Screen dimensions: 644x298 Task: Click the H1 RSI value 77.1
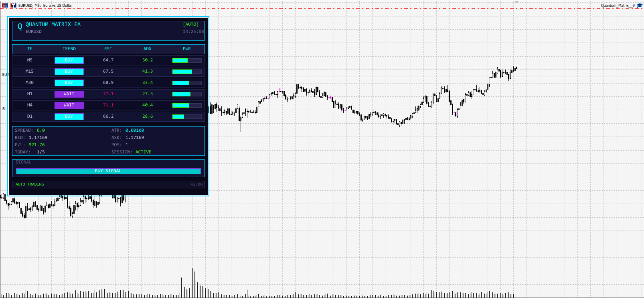(x=108, y=94)
